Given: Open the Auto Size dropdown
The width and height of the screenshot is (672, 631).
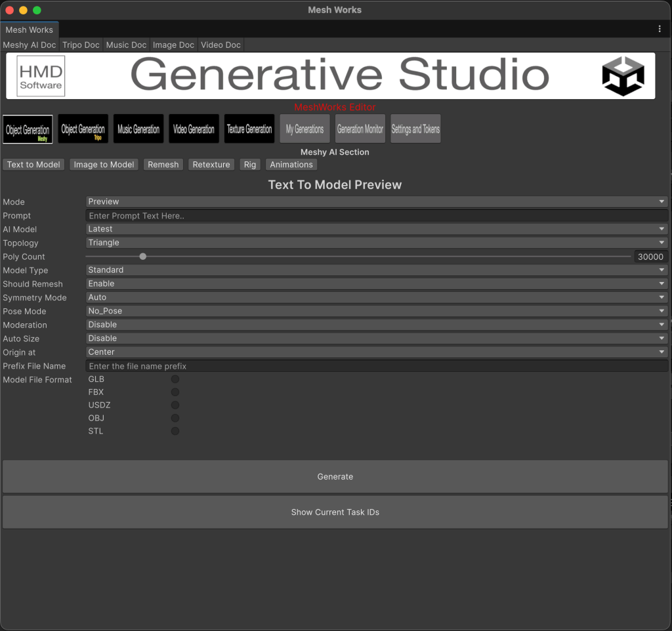Looking at the screenshot, I should pos(377,338).
